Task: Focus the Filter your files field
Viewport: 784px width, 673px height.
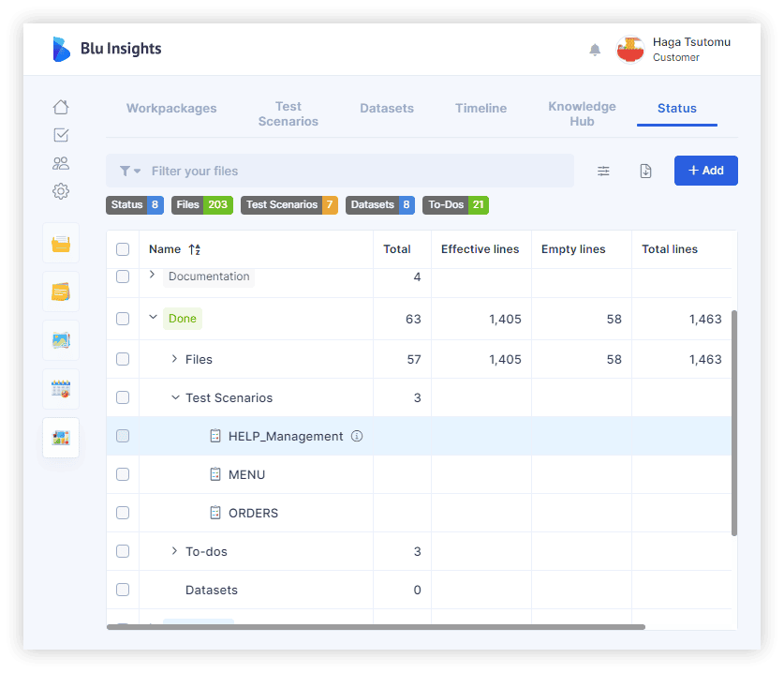Action: pos(340,172)
